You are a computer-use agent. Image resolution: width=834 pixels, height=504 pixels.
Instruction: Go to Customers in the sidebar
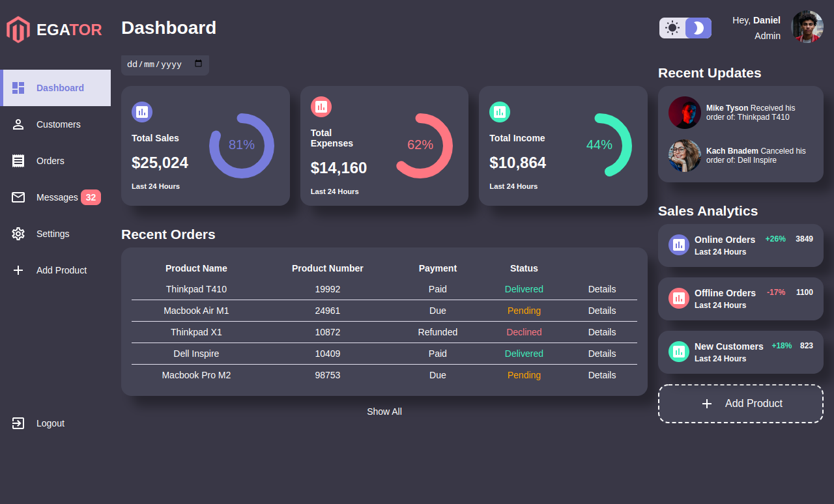55,124
